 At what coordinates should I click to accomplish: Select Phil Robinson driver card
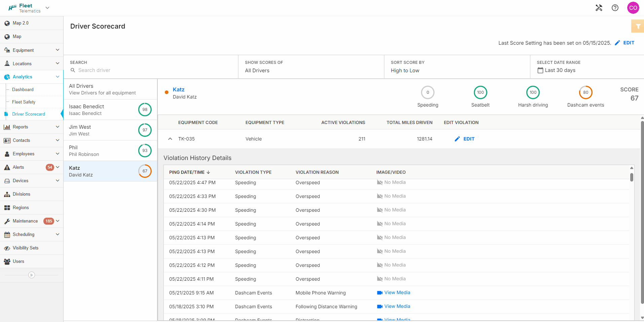point(110,151)
